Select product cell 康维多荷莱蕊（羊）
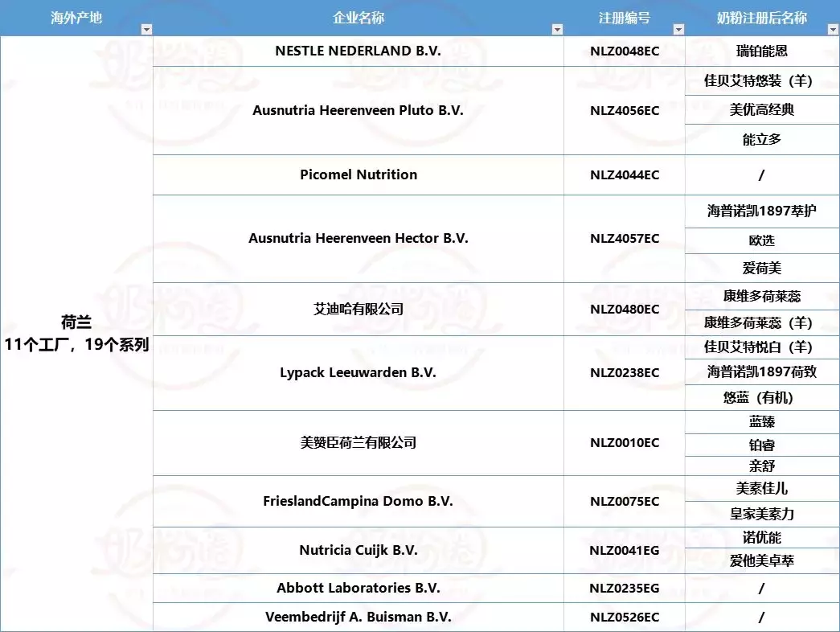Viewport: 840px width, 632px height. pyautogui.click(x=762, y=322)
